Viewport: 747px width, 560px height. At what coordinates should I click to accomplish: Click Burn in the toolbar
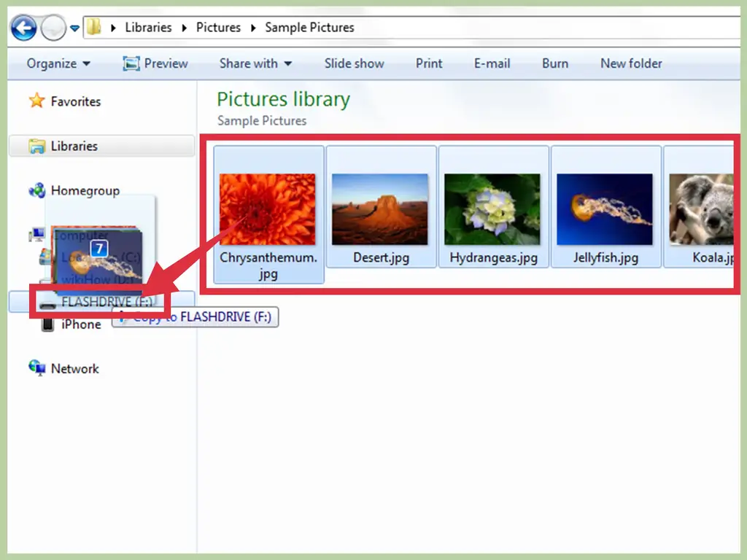[x=555, y=63]
